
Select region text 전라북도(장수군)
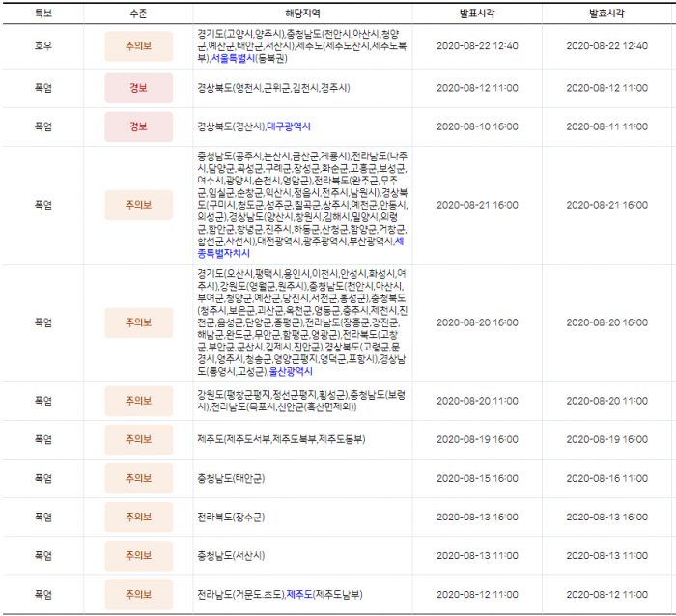coord(231,517)
